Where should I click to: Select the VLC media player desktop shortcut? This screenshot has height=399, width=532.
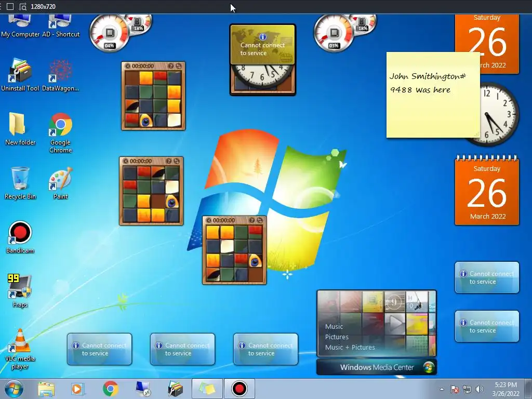(x=20, y=349)
